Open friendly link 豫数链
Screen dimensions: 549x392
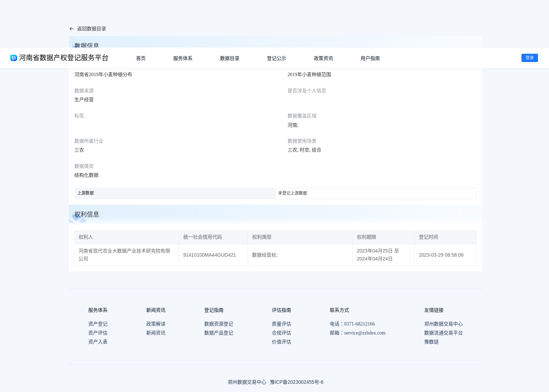point(432,342)
